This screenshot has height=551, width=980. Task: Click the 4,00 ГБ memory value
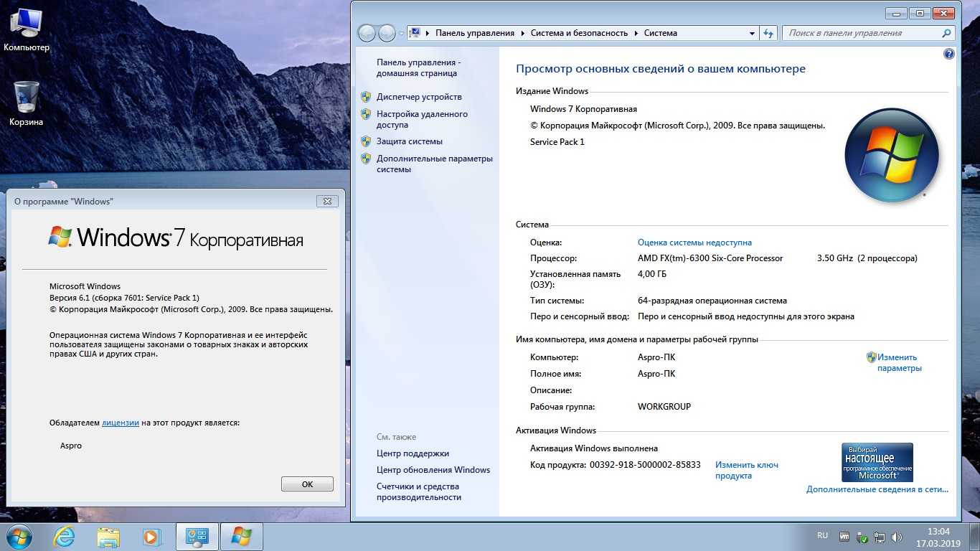pos(652,274)
